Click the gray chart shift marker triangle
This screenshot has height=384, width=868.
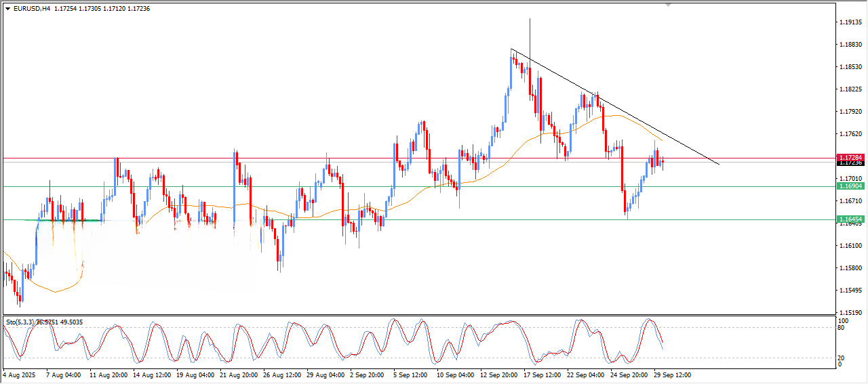click(669, 5)
